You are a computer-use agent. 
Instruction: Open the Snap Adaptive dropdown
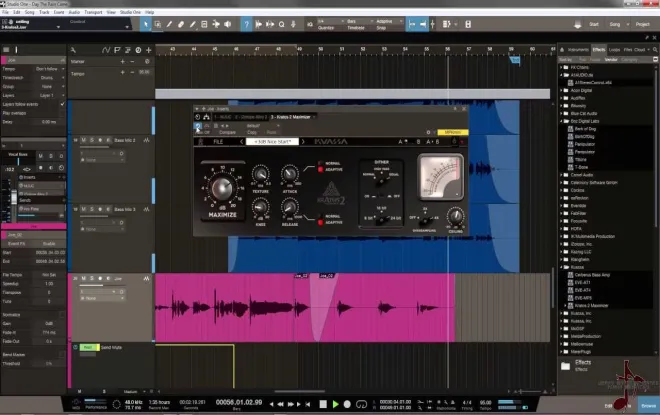coord(389,21)
